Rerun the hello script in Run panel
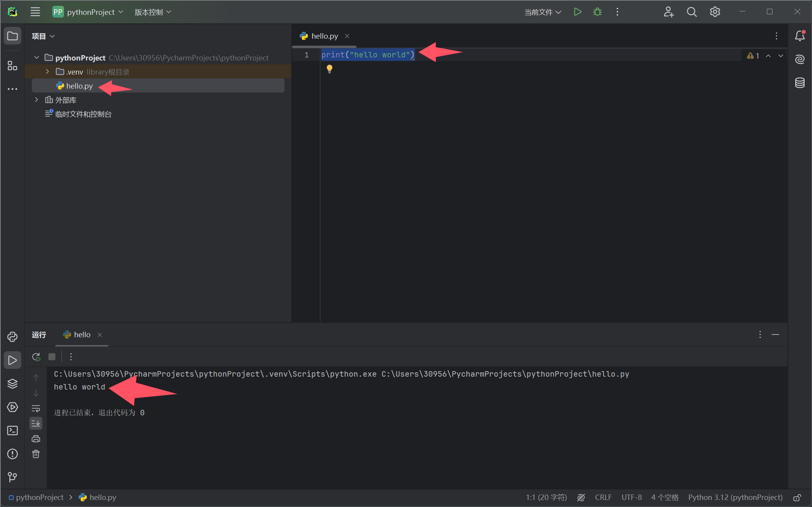Image resolution: width=812 pixels, height=507 pixels. point(36,357)
